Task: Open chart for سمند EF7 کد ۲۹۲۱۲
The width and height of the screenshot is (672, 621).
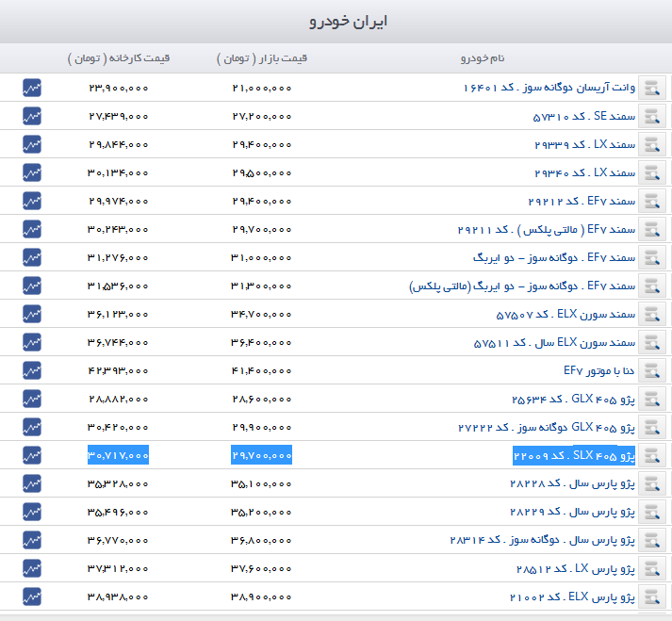Action: point(32,201)
